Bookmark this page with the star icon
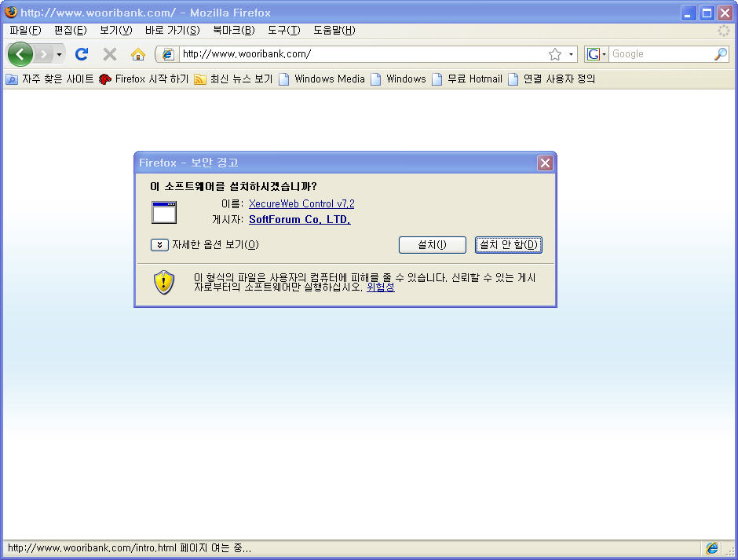Viewport: 738px width, 560px height. (555, 54)
